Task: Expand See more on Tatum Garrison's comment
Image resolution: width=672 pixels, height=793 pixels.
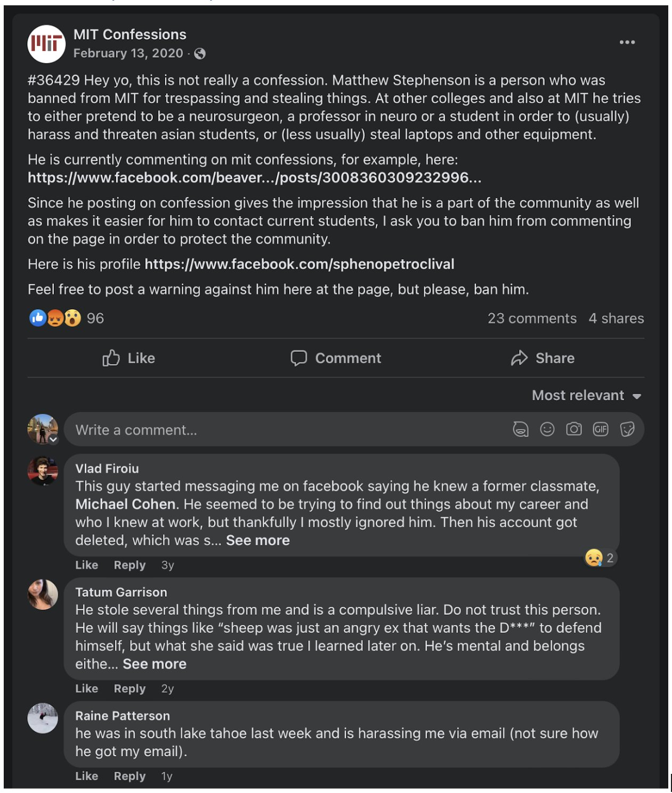Action: click(154, 664)
